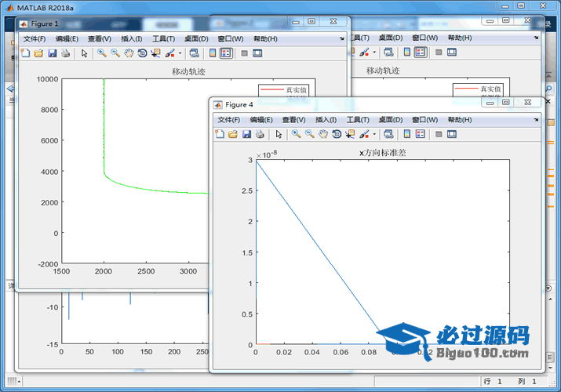
Task: Open 帮助(H) menu in background figure window
Action: [x=460, y=38]
